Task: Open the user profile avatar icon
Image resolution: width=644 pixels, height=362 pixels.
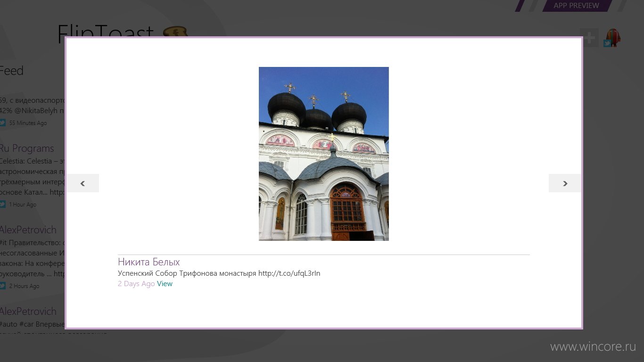Action: (612, 38)
